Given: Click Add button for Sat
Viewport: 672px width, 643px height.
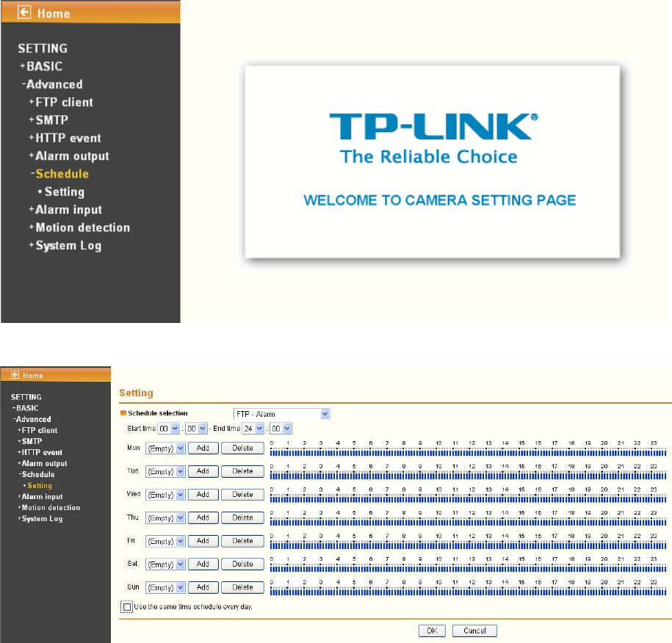Looking at the screenshot, I should click(x=203, y=564).
